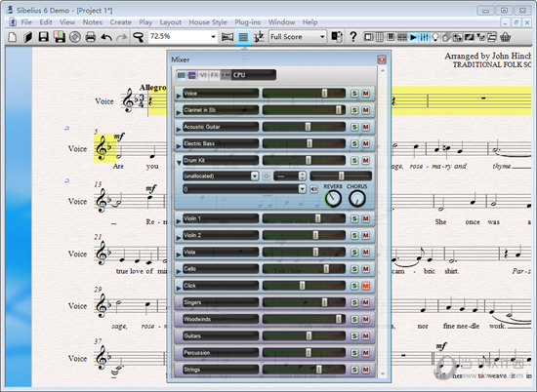Toggle Transposing Score icon
The image size is (537, 392).
[259, 37]
